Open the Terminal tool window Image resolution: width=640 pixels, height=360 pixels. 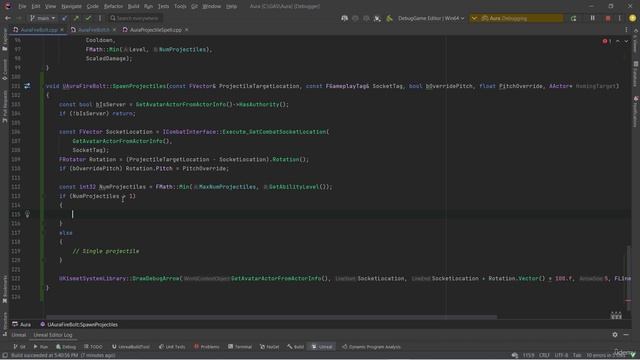240,347
